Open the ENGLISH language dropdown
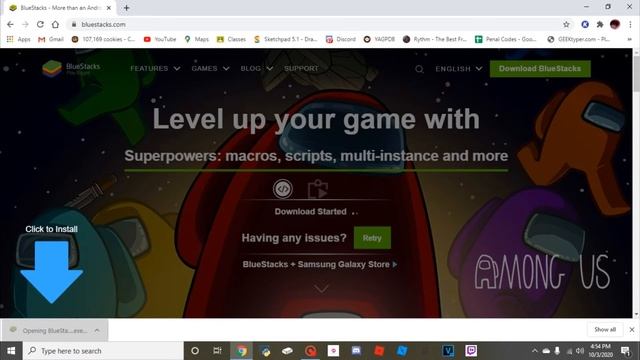The width and height of the screenshot is (640, 360). 459,69
